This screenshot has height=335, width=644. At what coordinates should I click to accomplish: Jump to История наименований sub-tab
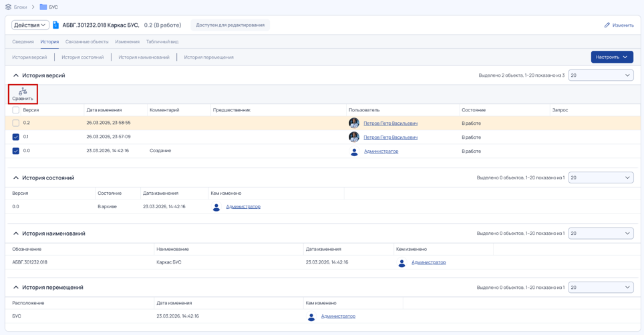[x=144, y=57]
